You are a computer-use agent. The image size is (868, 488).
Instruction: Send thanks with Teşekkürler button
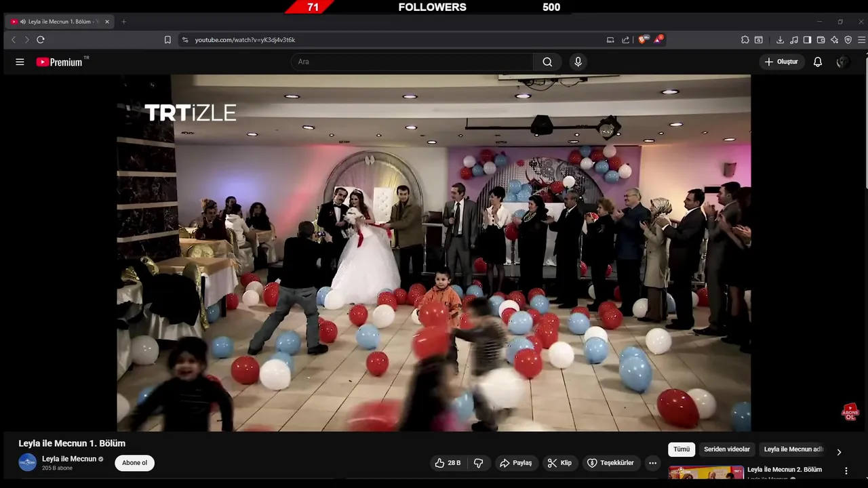[x=610, y=463]
